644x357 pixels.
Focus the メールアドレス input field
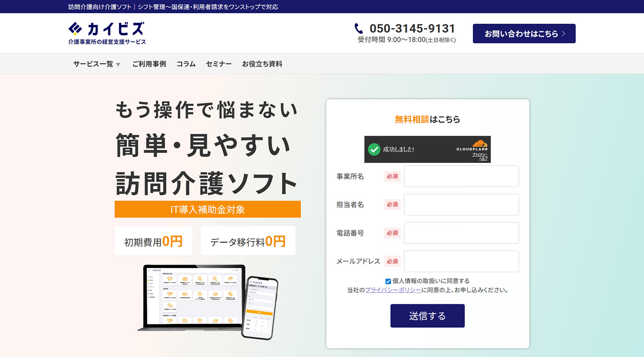pyautogui.click(x=461, y=261)
